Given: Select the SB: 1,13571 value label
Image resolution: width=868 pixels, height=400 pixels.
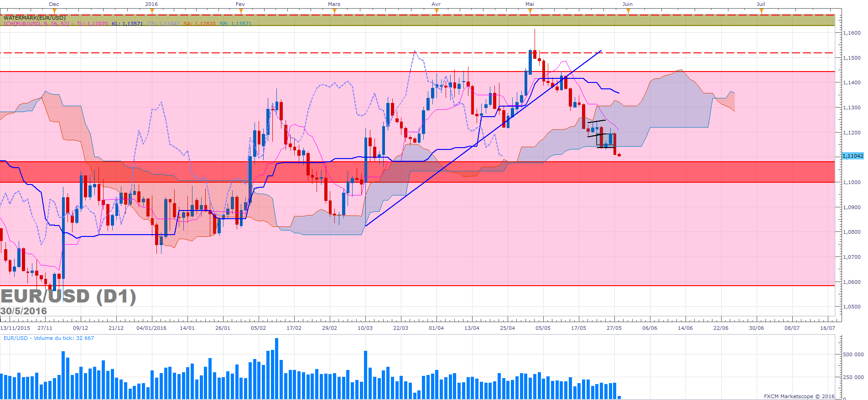Looking at the screenshot, I should coord(235,24).
